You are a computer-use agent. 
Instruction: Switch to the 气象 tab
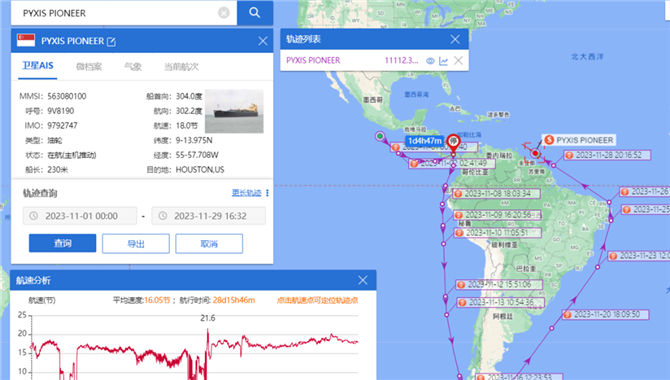click(x=132, y=67)
